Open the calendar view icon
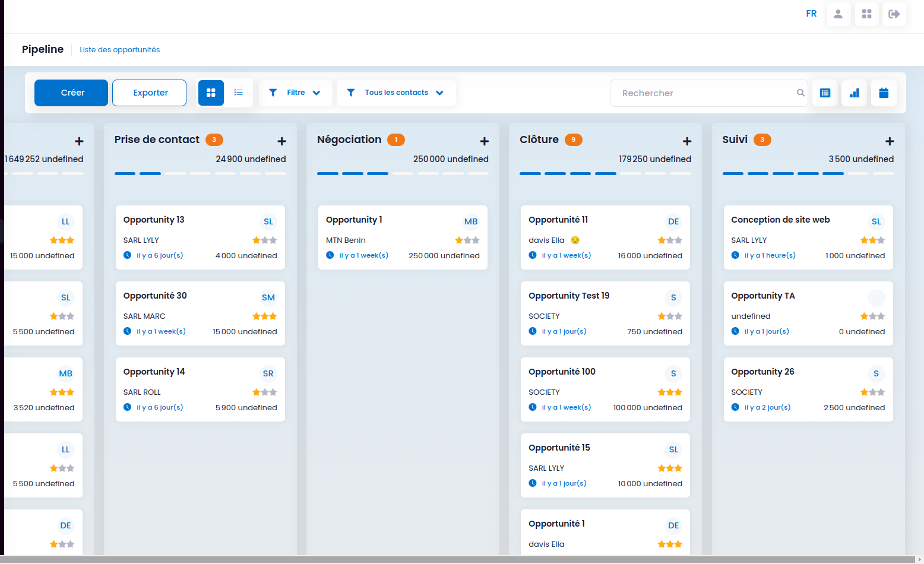 click(x=884, y=93)
